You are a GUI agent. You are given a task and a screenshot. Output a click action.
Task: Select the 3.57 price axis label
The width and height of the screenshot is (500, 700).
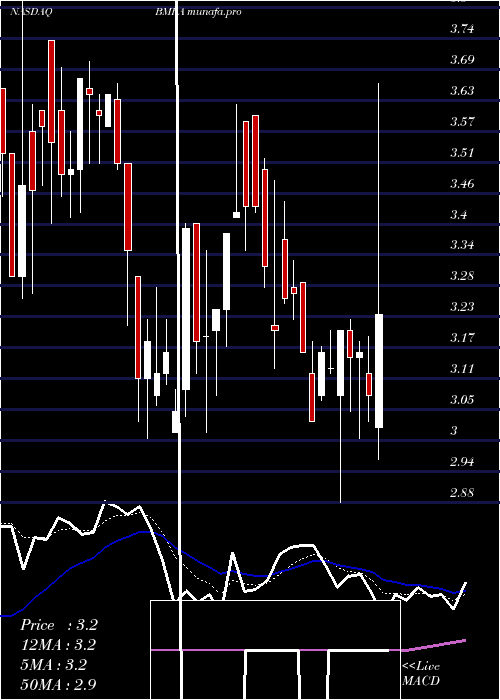click(462, 122)
